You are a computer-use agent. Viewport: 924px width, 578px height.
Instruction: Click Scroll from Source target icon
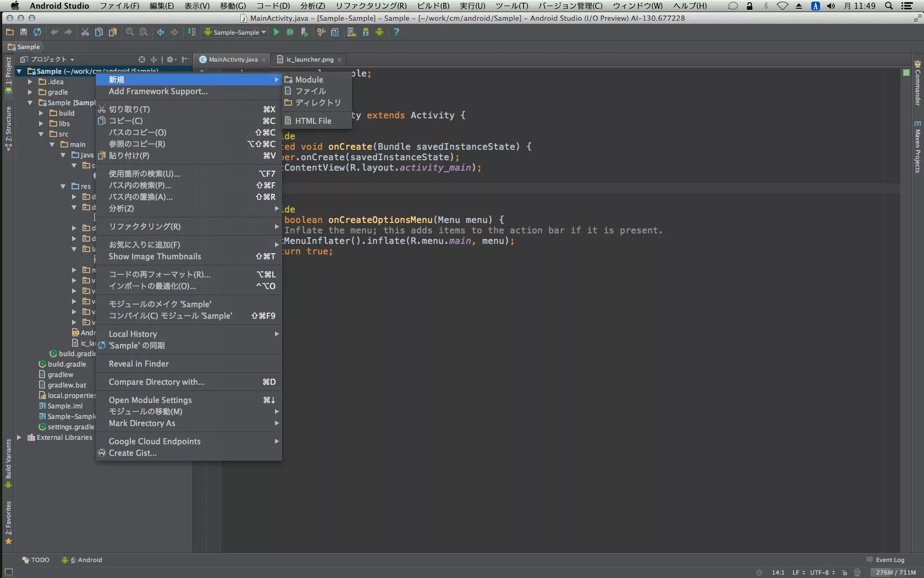(x=142, y=59)
